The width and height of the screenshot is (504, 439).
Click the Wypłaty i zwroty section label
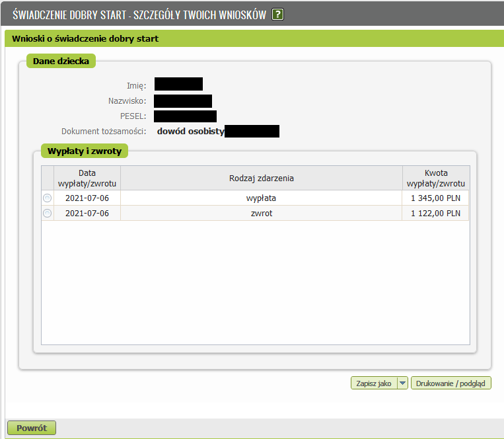tap(85, 151)
